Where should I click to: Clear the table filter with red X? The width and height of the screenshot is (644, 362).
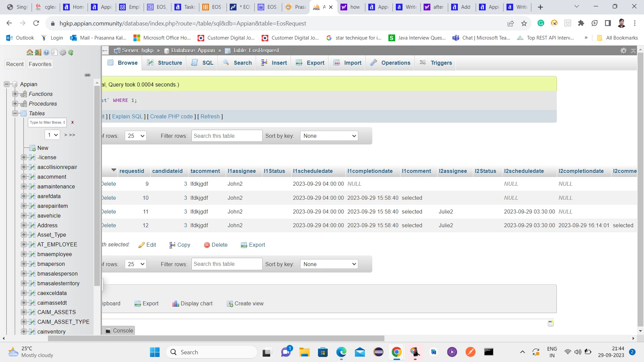[72, 123]
